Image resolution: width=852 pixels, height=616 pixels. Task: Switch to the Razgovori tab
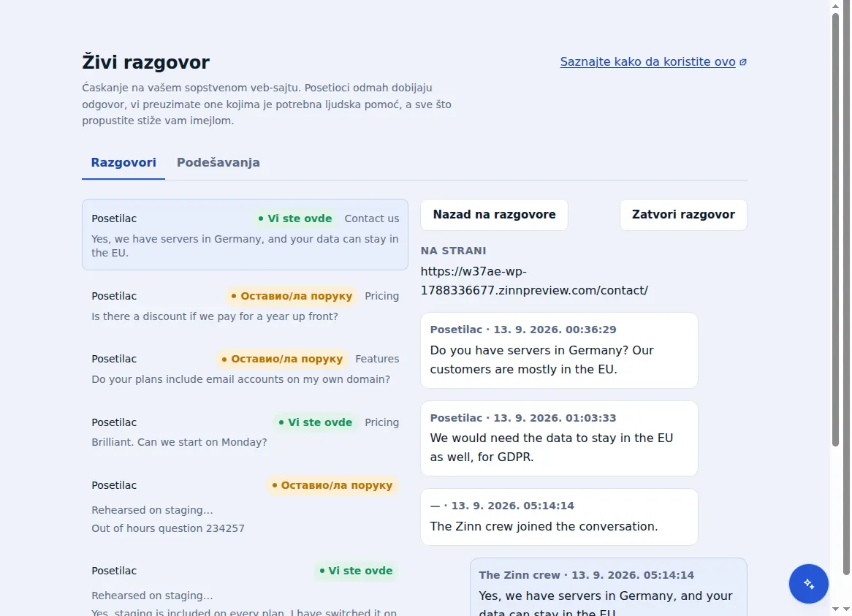pos(123,162)
